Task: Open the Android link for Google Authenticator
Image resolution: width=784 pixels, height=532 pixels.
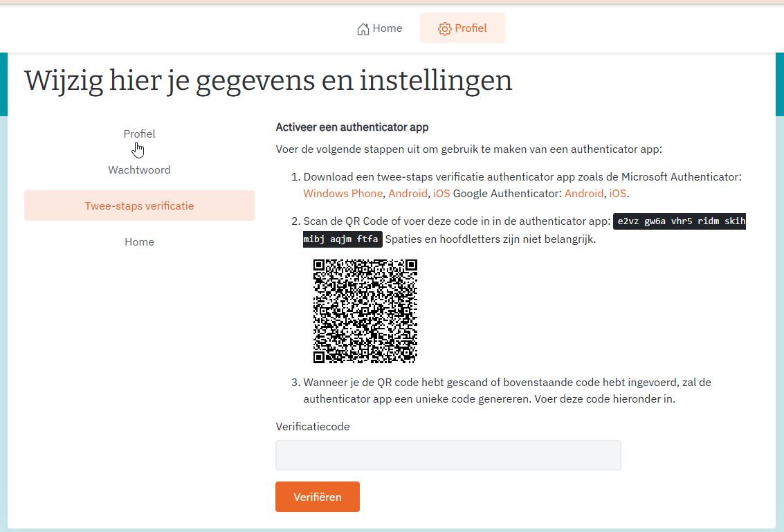Action: click(x=584, y=194)
